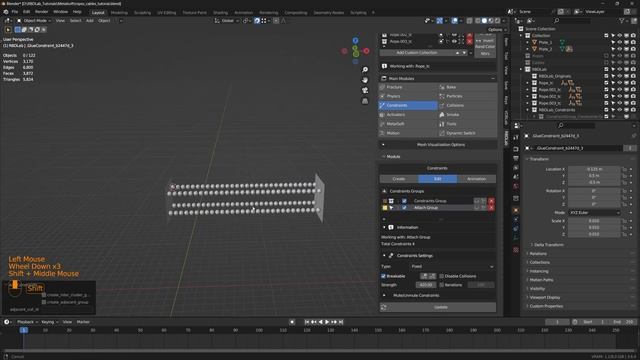This screenshot has width=640, height=360.
Task: Toggle the camera view icon in viewport
Action: click(x=365, y=90)
